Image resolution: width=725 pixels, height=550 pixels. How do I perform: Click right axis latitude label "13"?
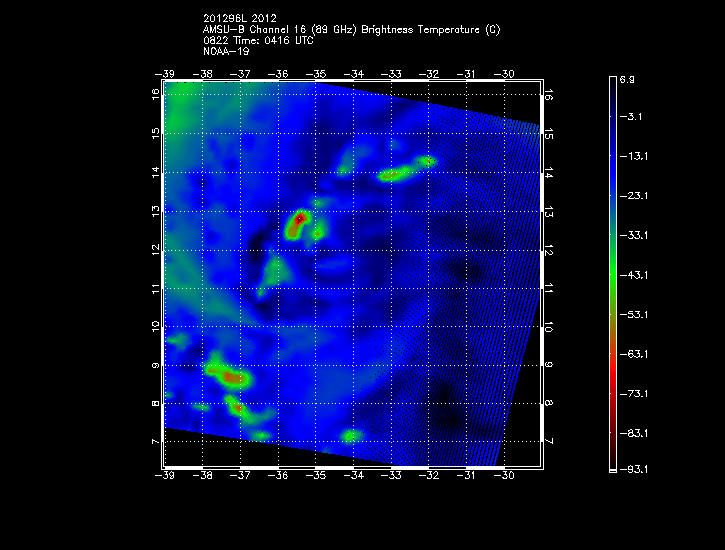[549, 212]
